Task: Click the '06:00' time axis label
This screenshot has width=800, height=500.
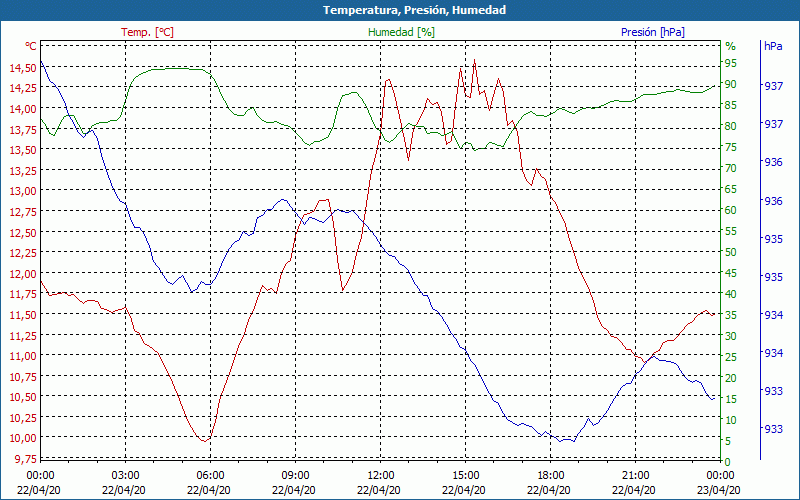Action: point(210,476)
